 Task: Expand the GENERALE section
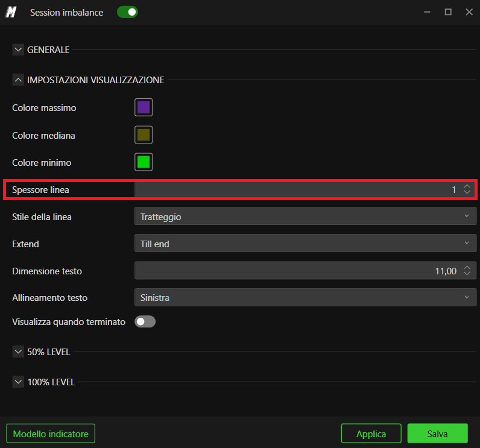(x=18, y=49)
